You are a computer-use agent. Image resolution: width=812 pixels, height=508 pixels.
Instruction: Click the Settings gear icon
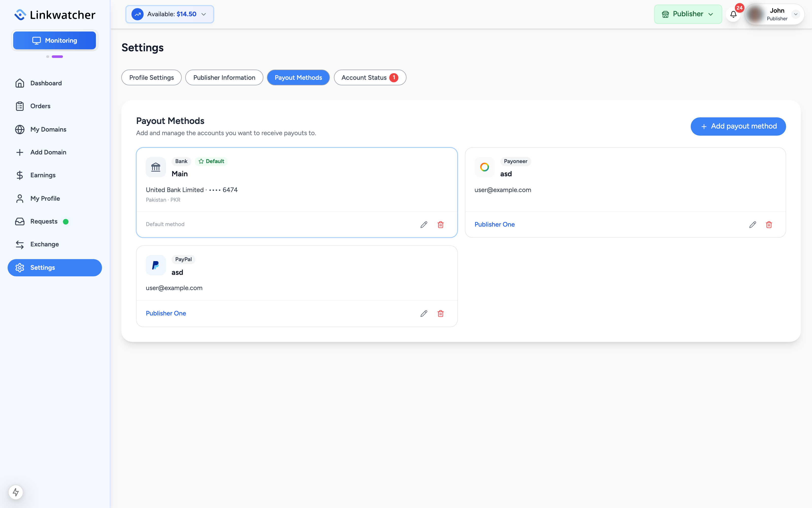coord(20,267)
